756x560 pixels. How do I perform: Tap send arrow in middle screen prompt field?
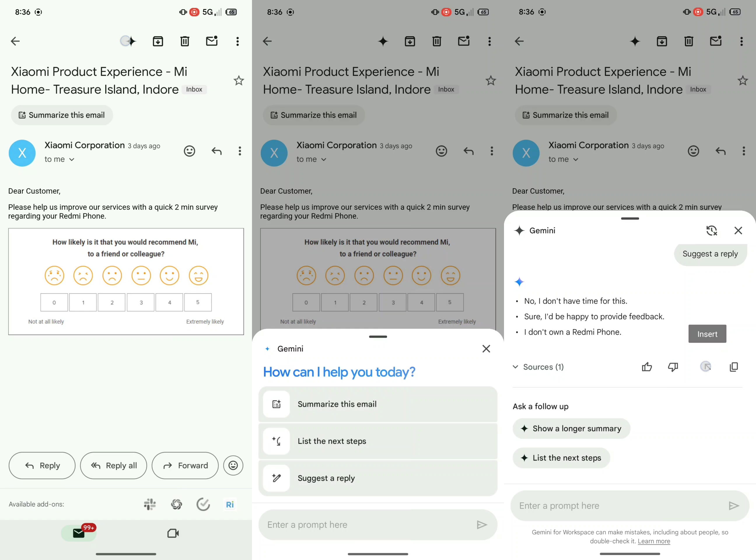tap(482, 525)
